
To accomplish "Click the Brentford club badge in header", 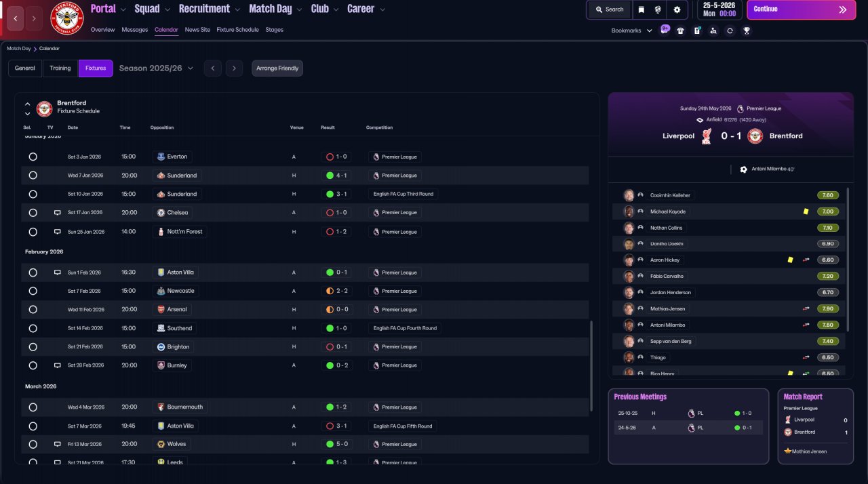I will [x=67, y=18].
